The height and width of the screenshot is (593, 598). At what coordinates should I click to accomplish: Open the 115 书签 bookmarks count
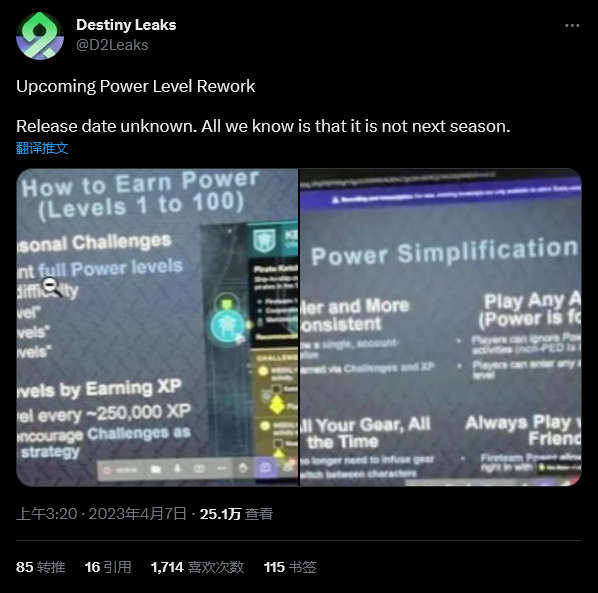[290, 567]
